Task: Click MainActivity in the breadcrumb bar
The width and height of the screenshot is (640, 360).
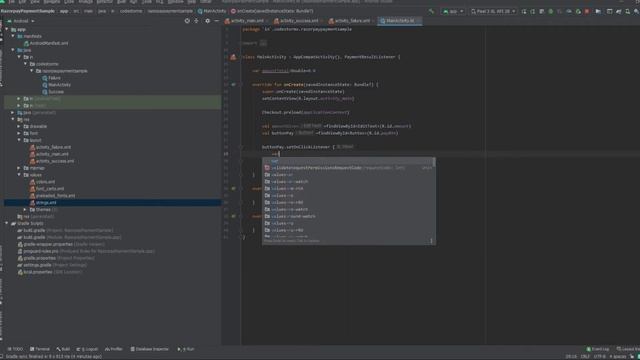Action: (212, 11)
